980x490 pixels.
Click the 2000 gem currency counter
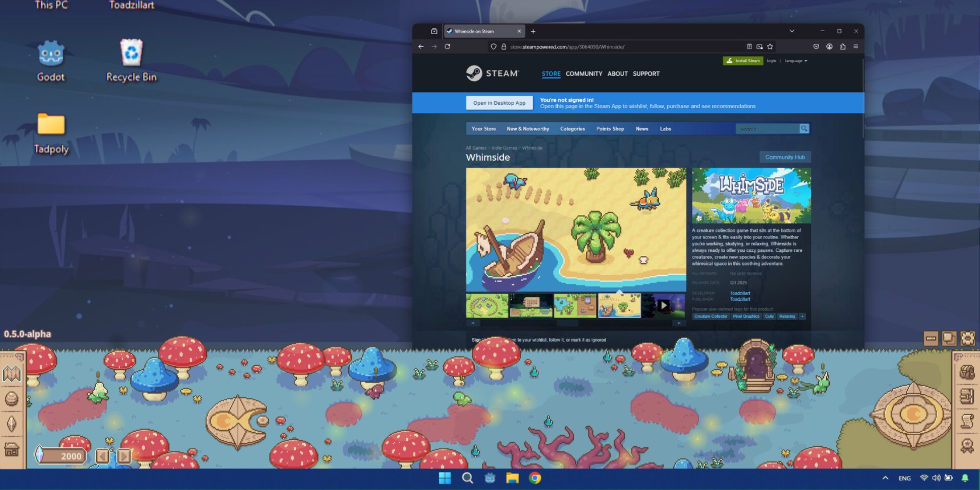[60, 456]
